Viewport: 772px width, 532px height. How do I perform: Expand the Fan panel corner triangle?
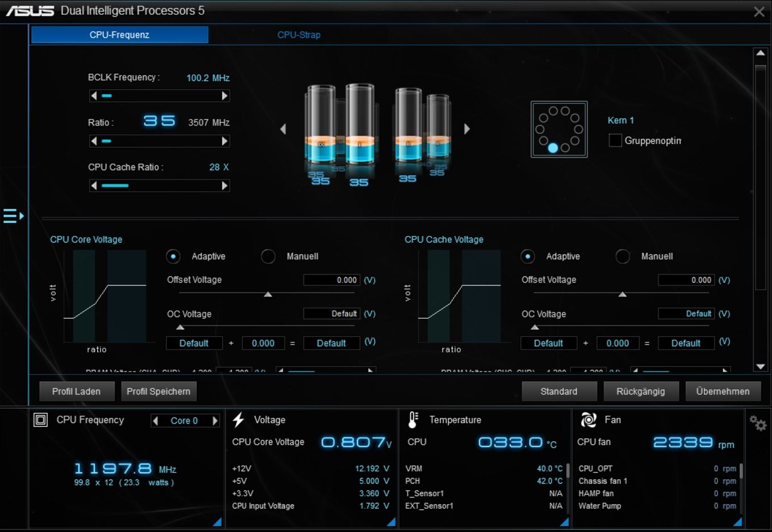[x=737, y=522]
